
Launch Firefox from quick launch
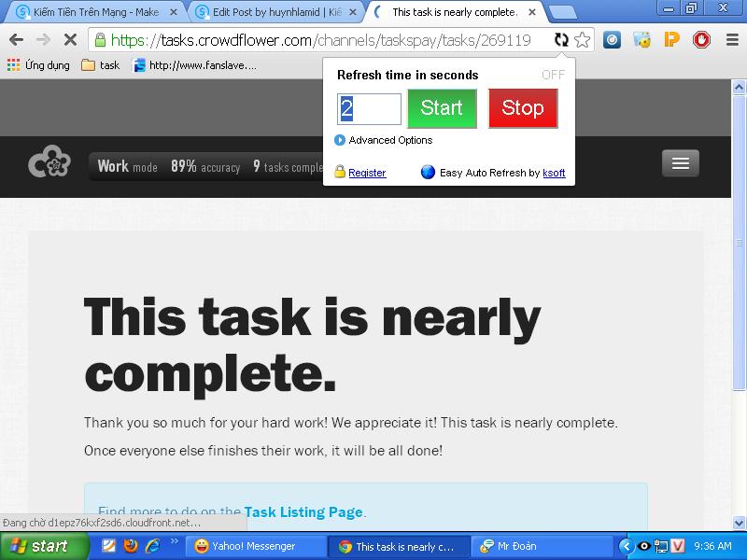tap(130, 546)
